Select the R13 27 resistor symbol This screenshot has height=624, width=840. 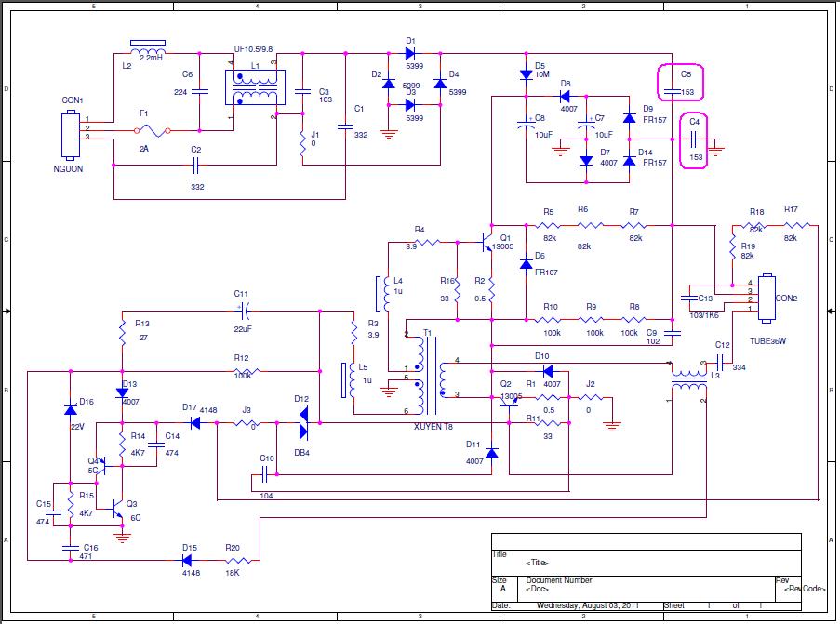click(122, 332)
